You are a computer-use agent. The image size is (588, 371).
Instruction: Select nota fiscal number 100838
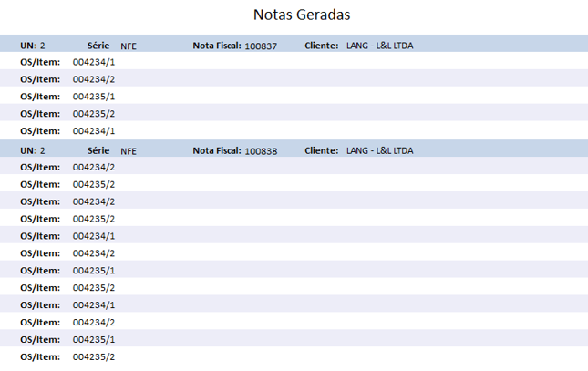[261, 150]
